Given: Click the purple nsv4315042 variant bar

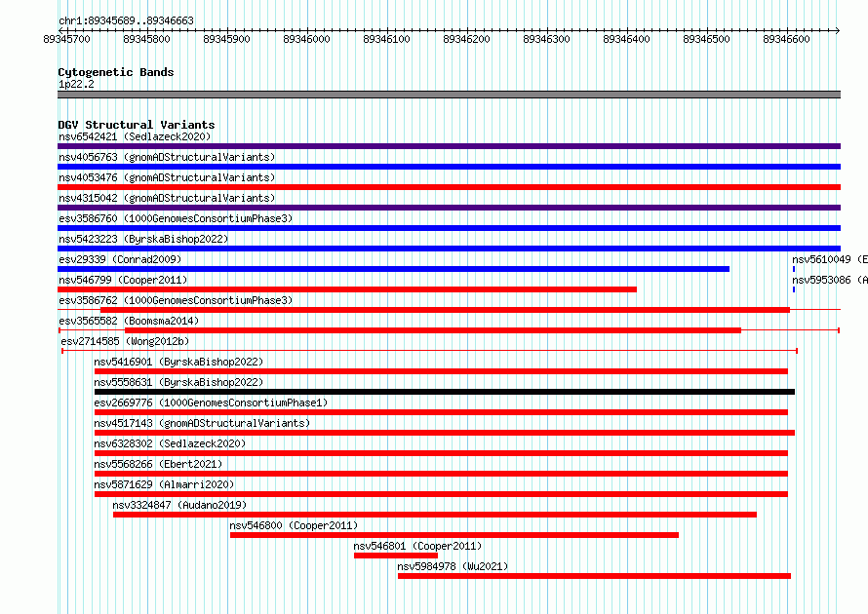Looking at the screenshot, I should (x=449, y=208).
